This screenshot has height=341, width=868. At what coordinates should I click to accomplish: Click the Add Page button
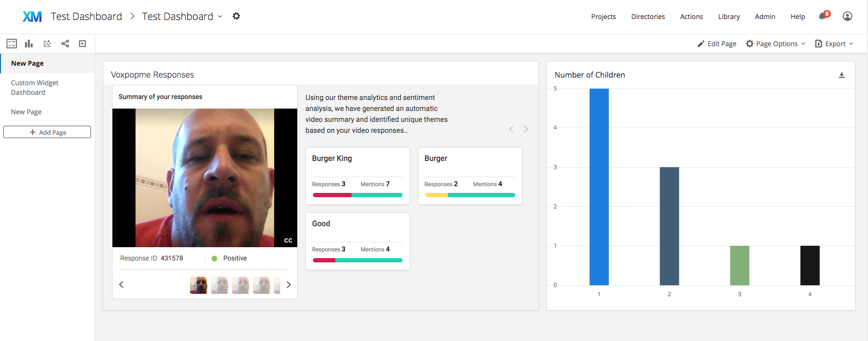tap(47, 132)
